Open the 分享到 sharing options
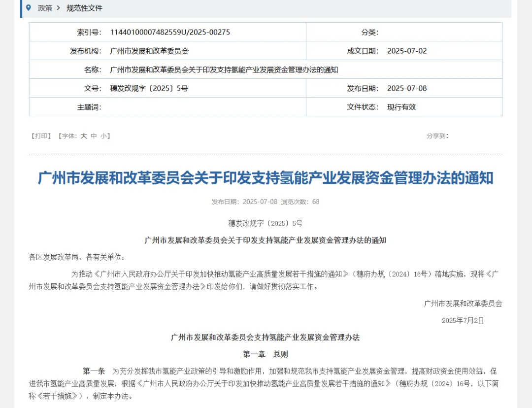 (437, 136)
